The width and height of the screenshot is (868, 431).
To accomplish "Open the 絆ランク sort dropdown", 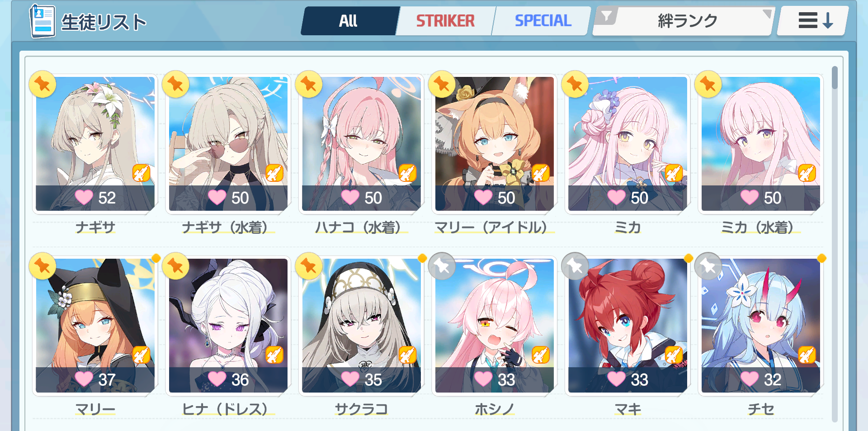I will 687,21.
